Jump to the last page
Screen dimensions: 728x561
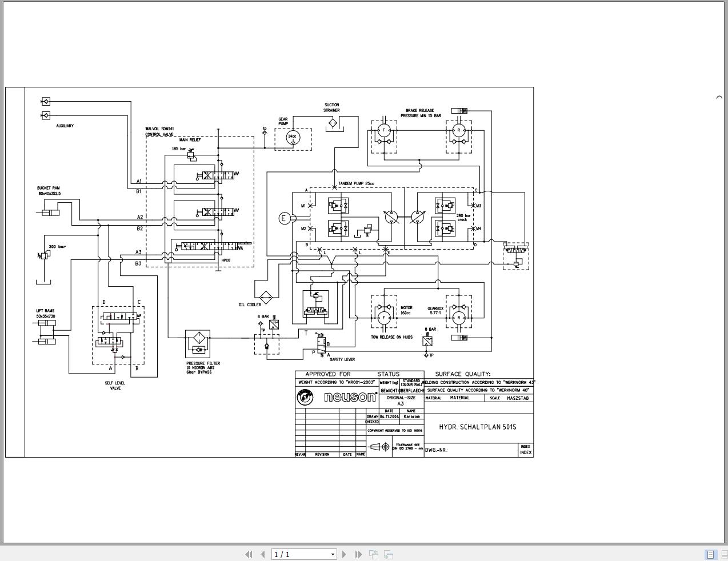tap(358, 554)
